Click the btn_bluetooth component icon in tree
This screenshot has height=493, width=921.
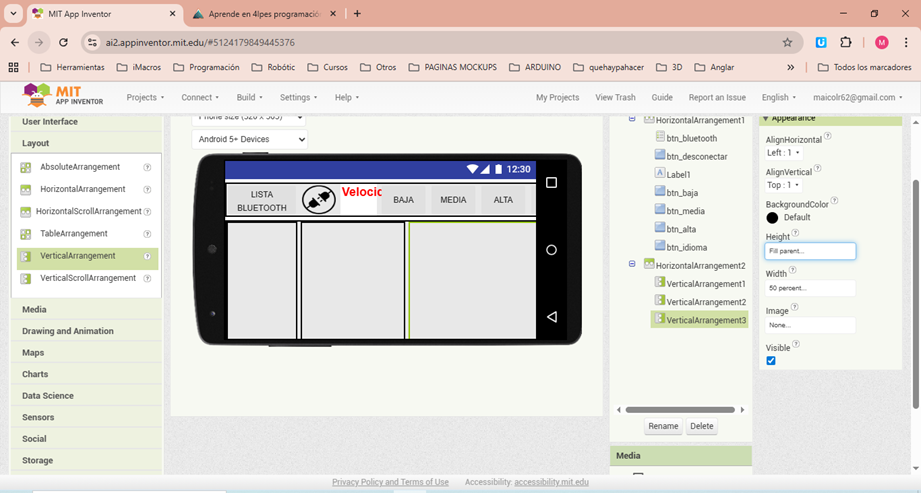pyautogui.click(x=660, y=138)
